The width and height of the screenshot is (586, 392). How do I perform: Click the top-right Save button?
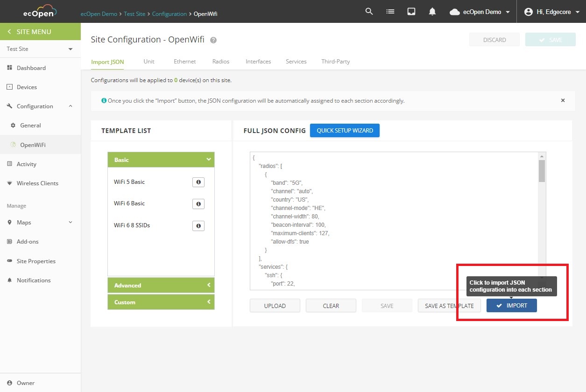click(x=551, y=40)
